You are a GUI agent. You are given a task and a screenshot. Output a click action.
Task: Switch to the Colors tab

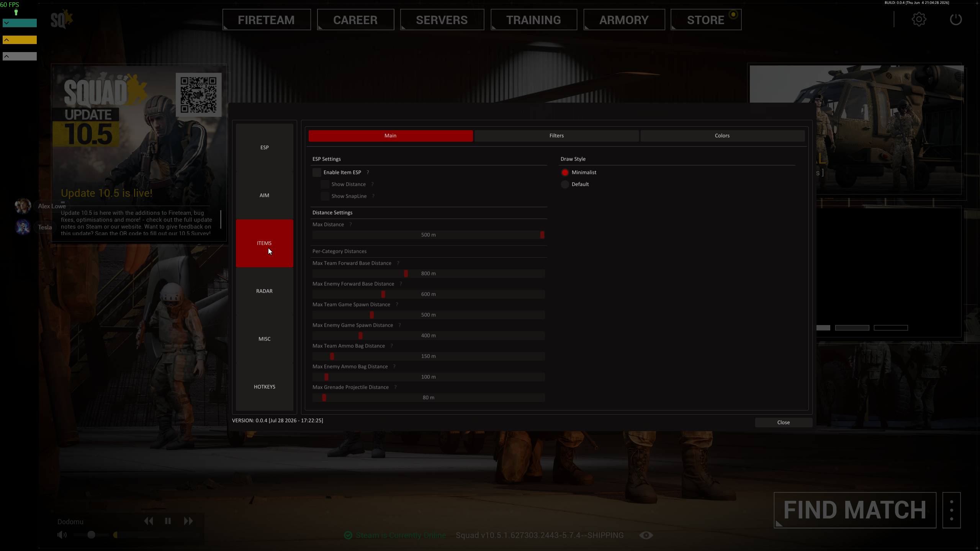(722, 136)
